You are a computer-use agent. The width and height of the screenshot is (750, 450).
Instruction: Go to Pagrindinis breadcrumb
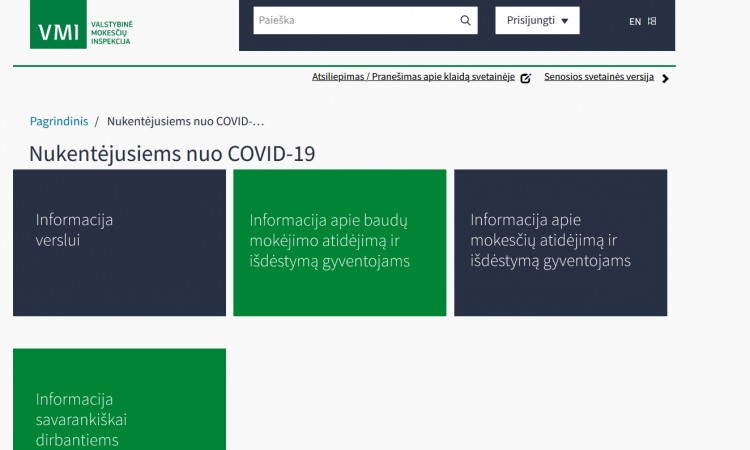click(59, 121)
